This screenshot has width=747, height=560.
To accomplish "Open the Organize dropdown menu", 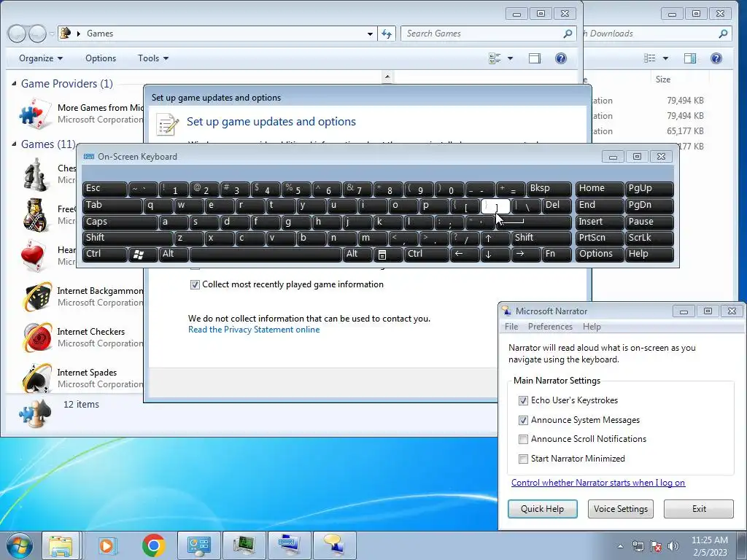I will point(41,58).
